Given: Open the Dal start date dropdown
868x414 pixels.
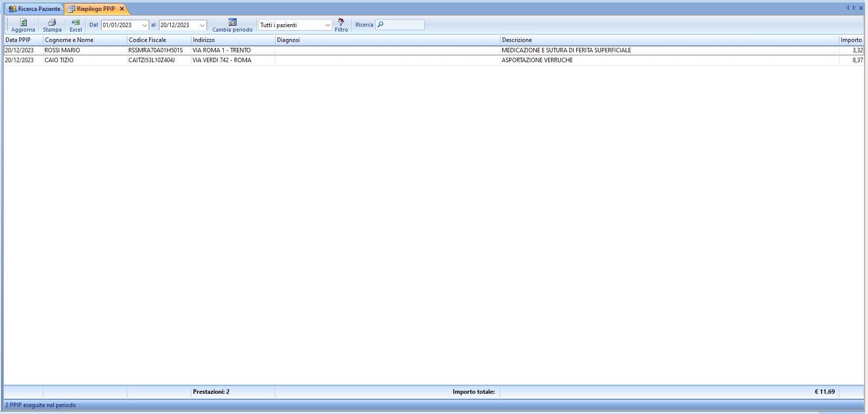Looking at the screenshot, I should (x=144, y=25).
